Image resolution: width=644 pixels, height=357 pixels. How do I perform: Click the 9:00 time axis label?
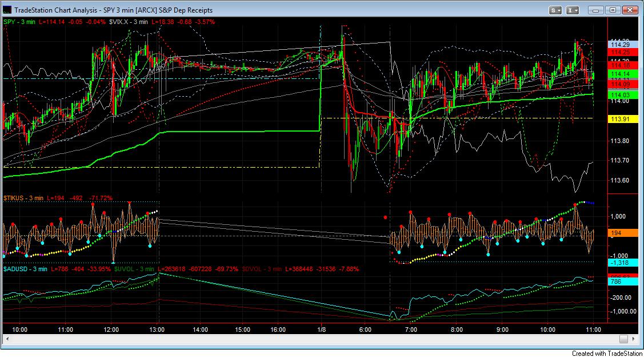pyautogui.click(x=502, y=330)
